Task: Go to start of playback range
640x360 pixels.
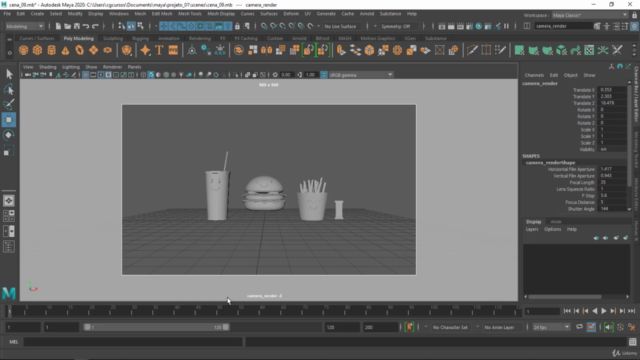Action: 567,311
